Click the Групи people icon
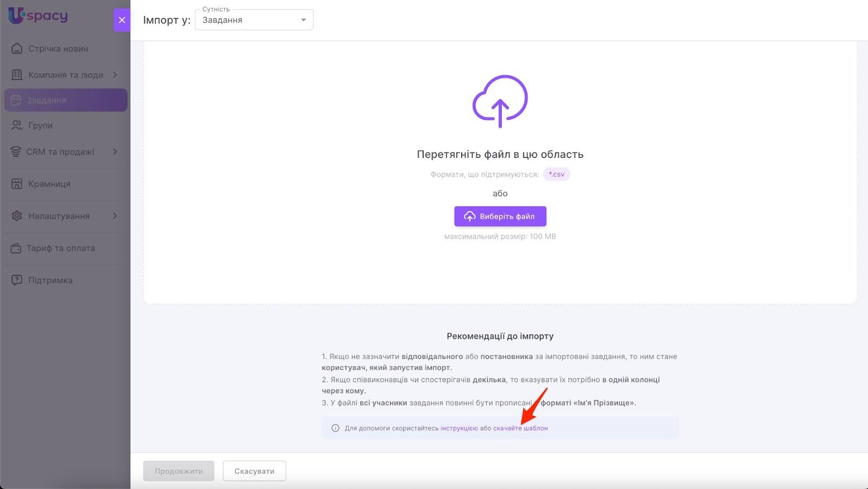This screenshot has width=868, height=489. click(x=17, y=125)
